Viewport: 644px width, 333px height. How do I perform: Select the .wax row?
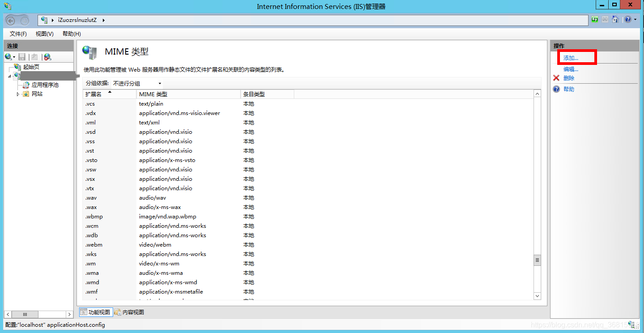[x=308, y=207]
